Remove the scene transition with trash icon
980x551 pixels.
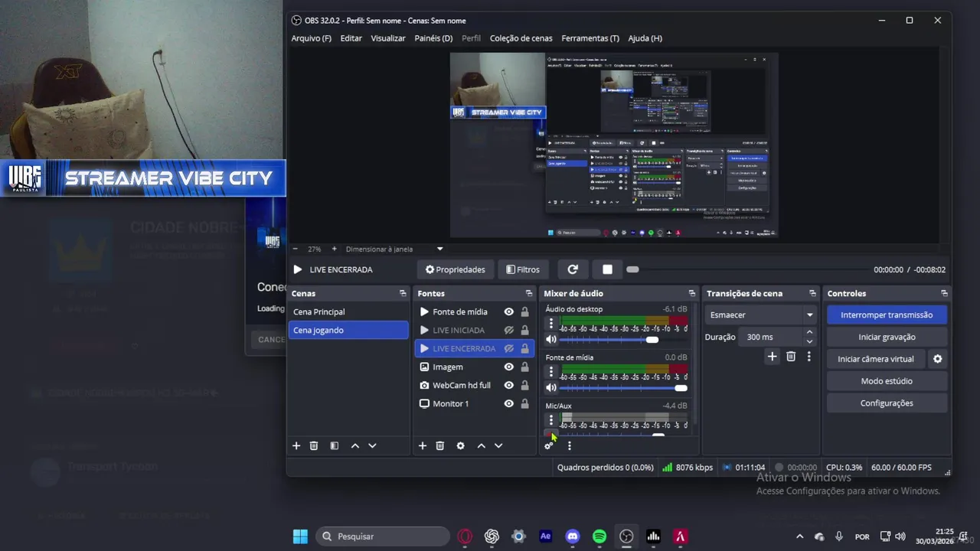click(x=791, y=357)
